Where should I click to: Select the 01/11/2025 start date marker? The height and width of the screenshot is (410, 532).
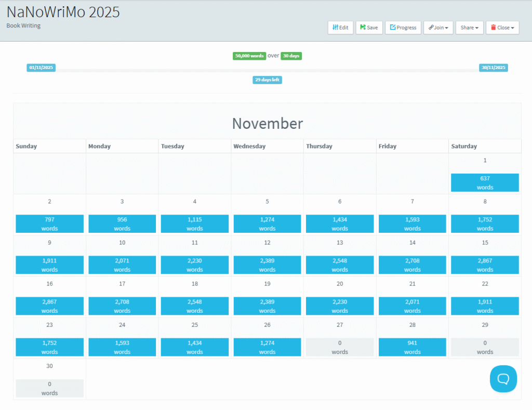pyautogui.click(x=41, y=67)
